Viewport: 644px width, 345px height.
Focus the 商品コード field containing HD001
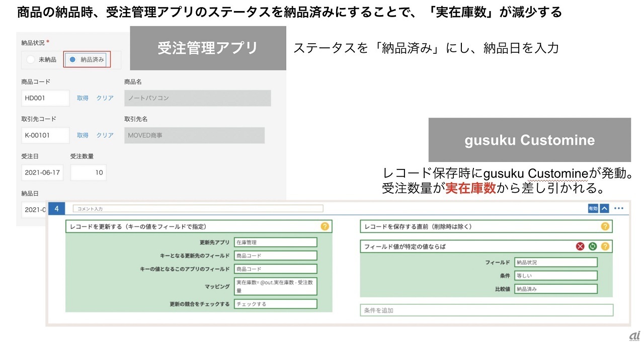coord(45,98)
